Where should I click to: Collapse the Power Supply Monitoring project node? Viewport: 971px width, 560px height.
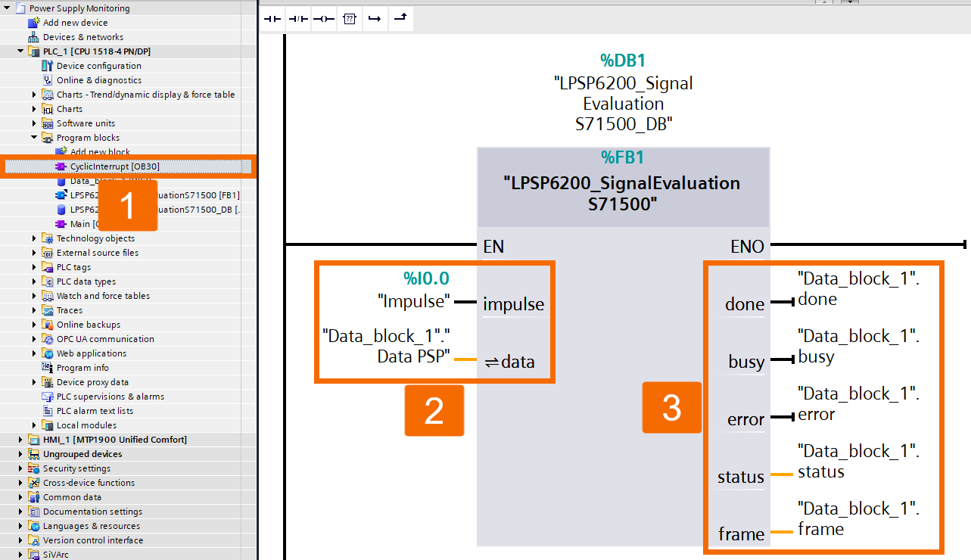[x=7, y=8]
